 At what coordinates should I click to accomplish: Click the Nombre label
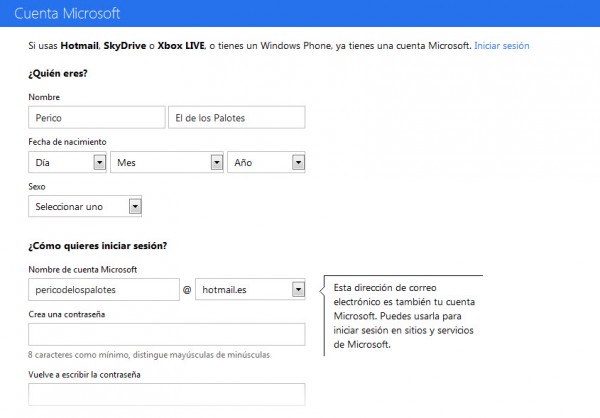click(44, 97)
